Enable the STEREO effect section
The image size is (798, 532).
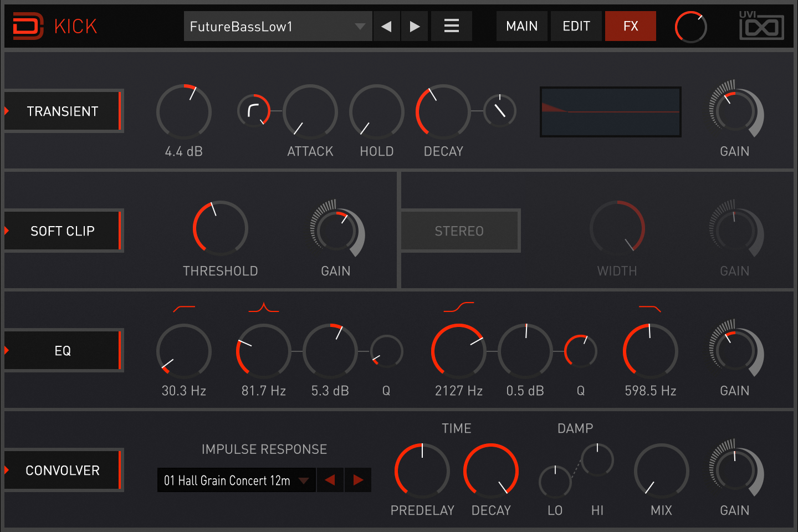[x=459, y=231]
